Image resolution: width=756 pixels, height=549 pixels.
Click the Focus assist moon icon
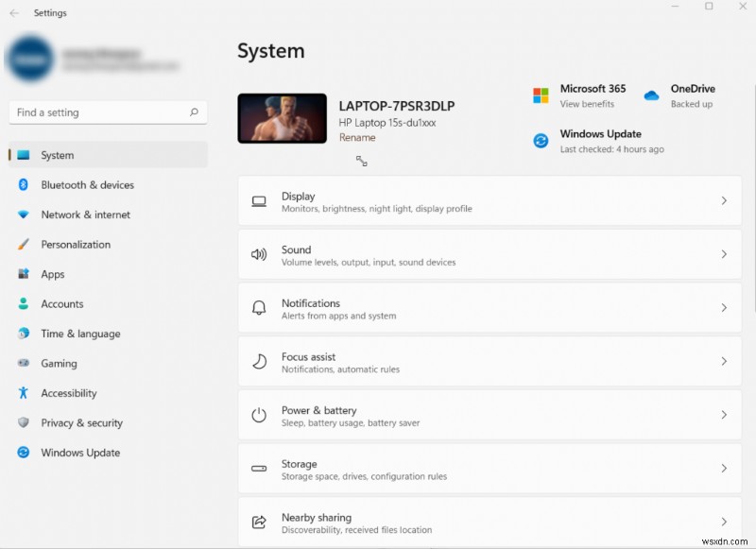point(258,361)
